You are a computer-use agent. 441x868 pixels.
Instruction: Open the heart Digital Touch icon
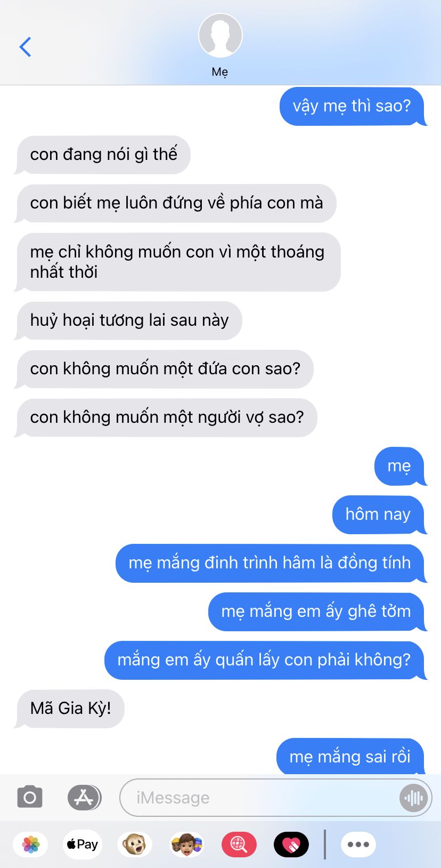point(291,845)
